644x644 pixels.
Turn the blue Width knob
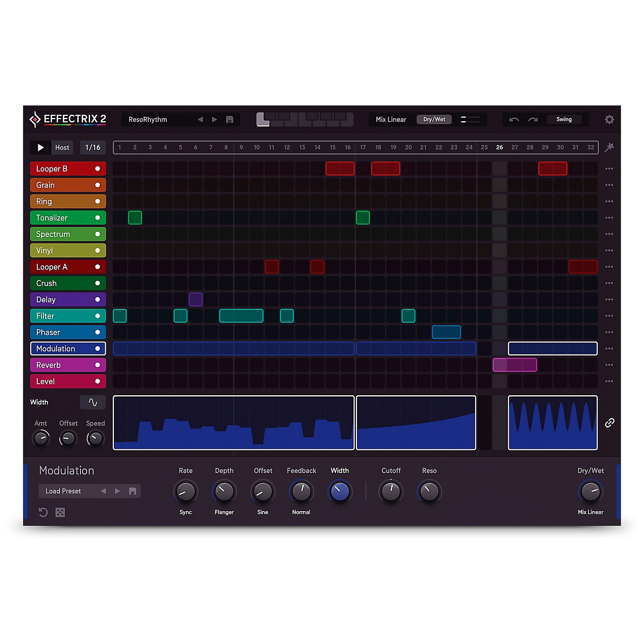(340, 491)
